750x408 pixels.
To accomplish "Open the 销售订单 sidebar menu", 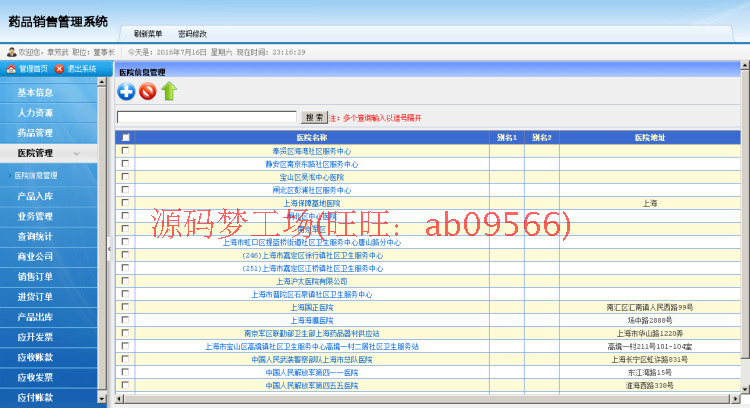I will coord(35,276).
